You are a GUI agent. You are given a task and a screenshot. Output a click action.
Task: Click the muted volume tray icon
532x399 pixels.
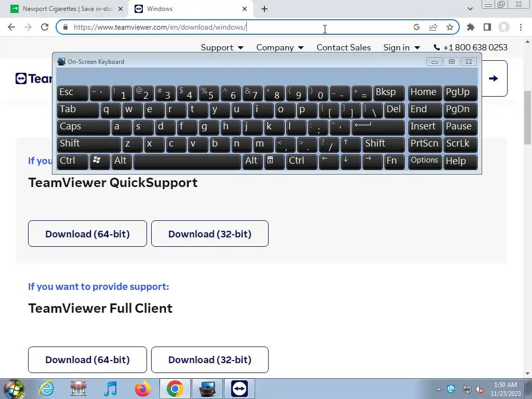point(480,390)
